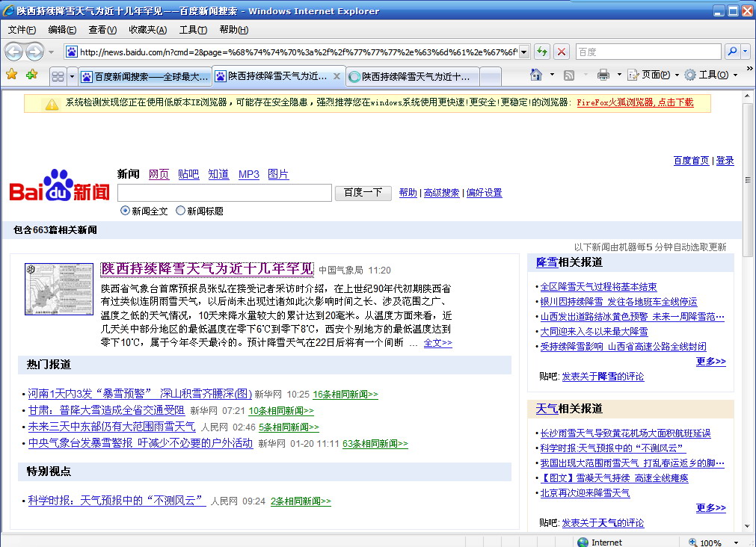Image resolution: width=756 pixels, height=547 pixels.
Task: Click the 登录 login link
Action: coord(725,161)
